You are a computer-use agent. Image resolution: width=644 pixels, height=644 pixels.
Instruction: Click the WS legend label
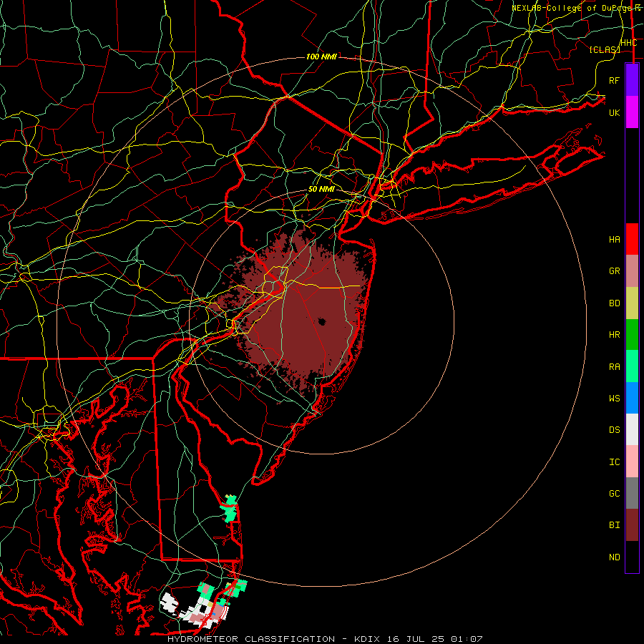pos(614,399)
